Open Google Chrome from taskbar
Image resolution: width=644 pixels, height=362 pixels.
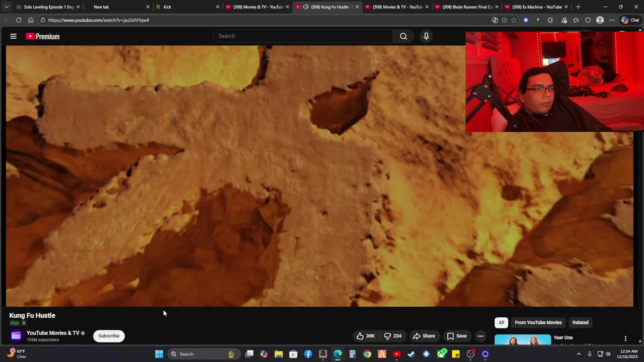[x=367, y=354]
